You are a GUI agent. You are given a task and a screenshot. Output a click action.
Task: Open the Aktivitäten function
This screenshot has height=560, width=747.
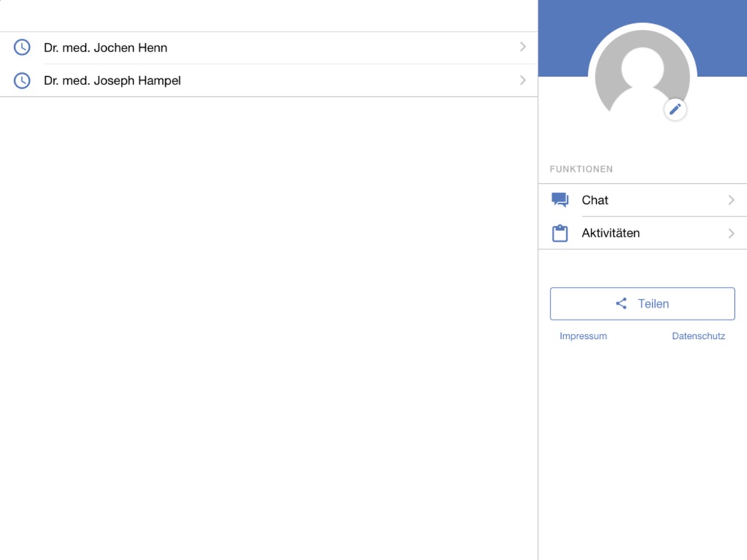tap(610, 233)
